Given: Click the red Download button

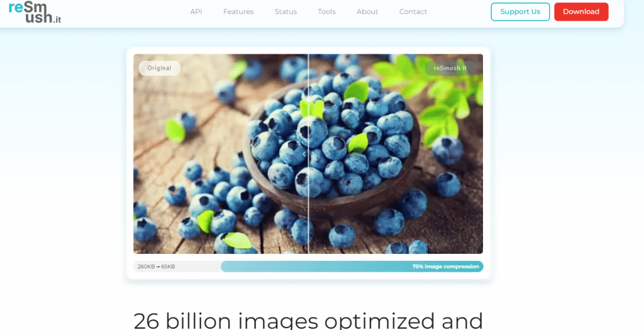Looking at the screenshot, I should [580, 12].
